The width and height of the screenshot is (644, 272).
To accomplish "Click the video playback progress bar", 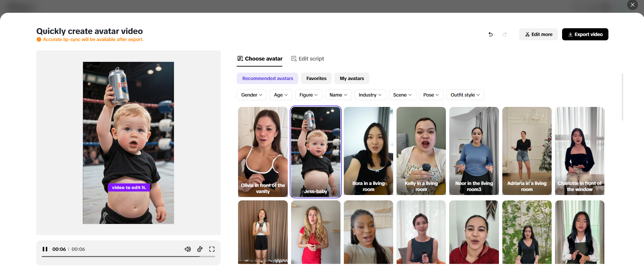I will [x=128, y=257].
